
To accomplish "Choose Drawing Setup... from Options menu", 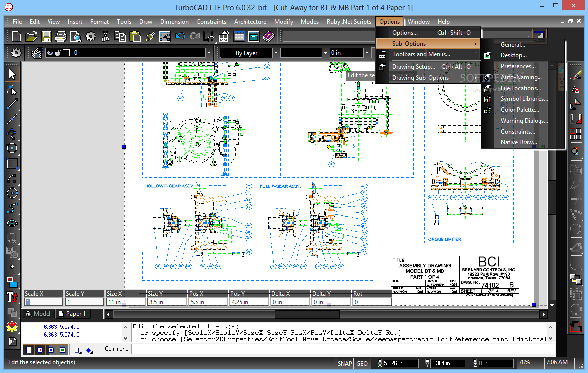I will tap(428, 67).
